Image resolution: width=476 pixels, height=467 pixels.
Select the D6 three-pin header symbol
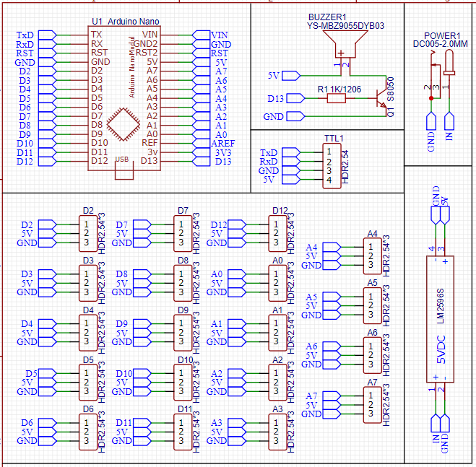click(88, 432)
